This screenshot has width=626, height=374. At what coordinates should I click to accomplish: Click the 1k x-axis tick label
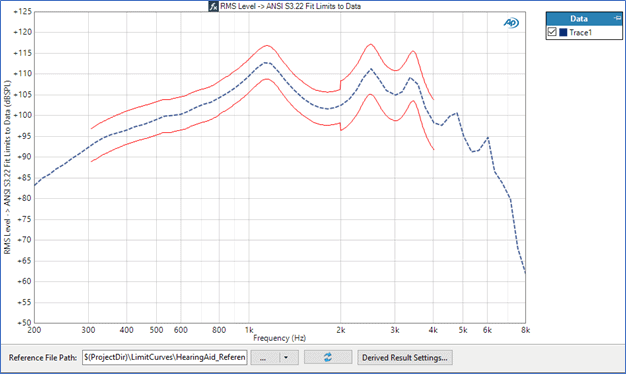249,330
